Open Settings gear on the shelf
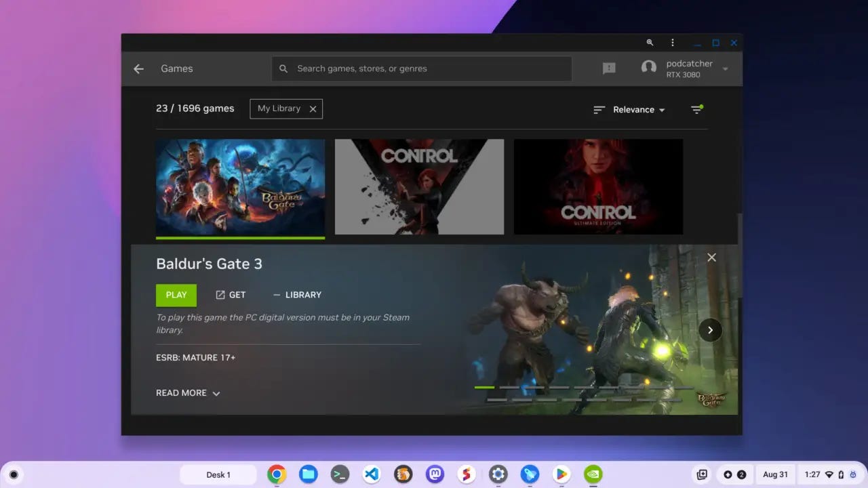The height and width of the screenshot is (488, 868). pos(498,474)
